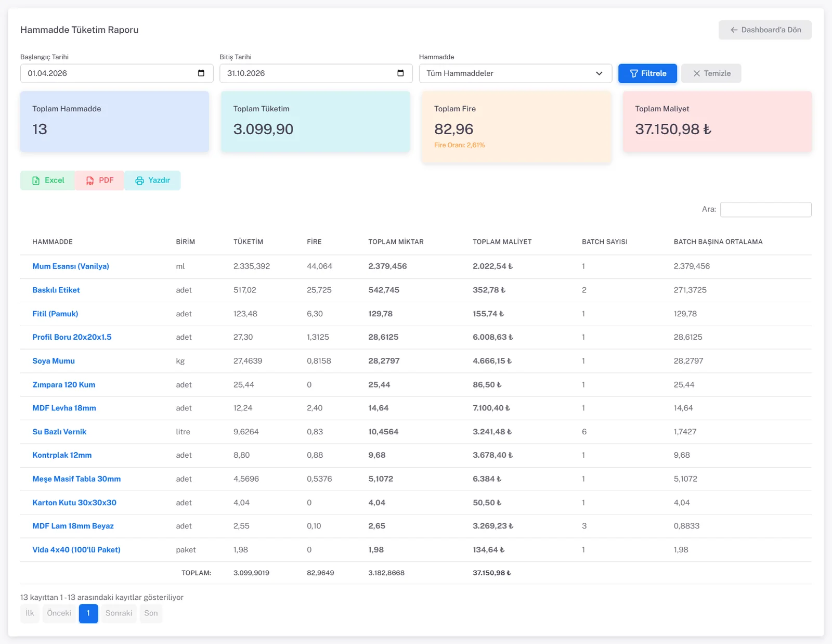832x644 pixels.
Task: Apply filter with Filtrele button
Action: 647,73
